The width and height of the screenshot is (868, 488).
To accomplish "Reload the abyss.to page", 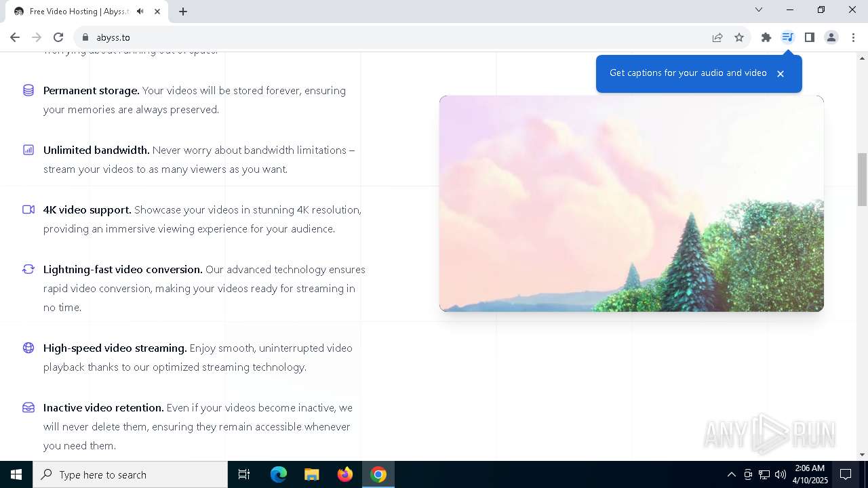I will (58, 37).
